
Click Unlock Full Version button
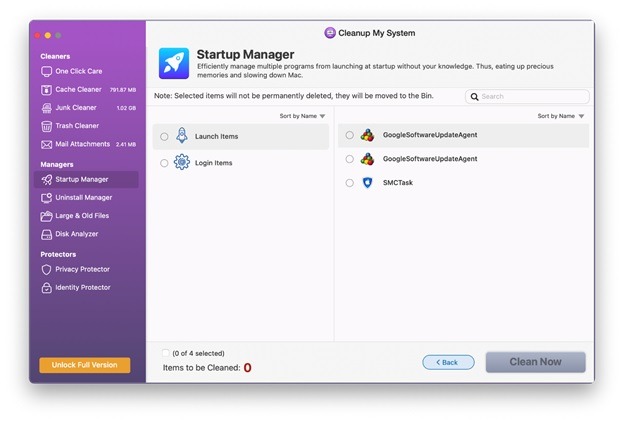[x=85, y=365]
